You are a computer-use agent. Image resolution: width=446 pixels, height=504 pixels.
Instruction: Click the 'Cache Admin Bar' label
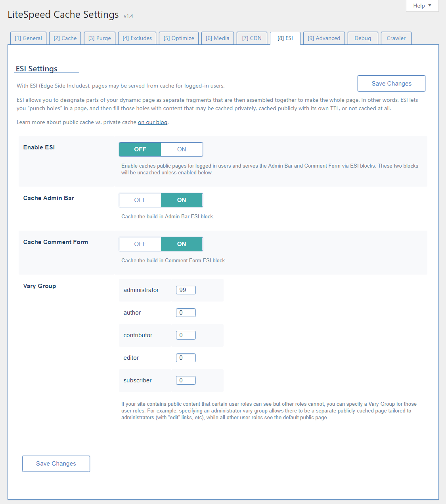pos(49,198)
